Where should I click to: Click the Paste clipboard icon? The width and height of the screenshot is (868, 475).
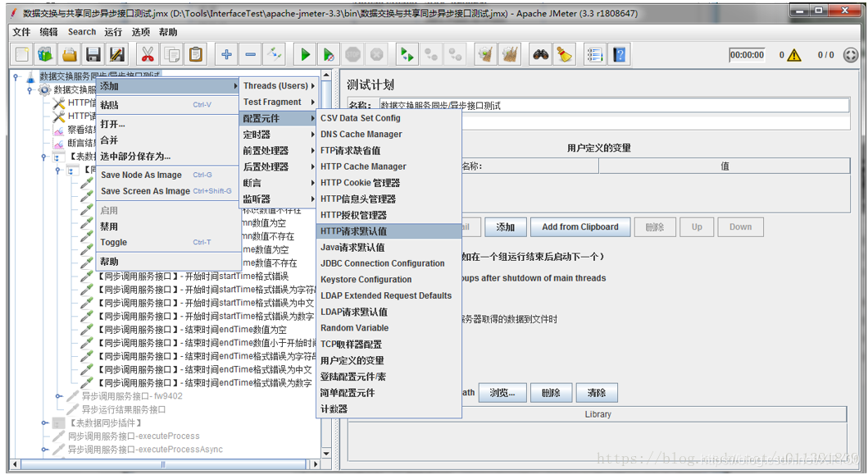196,54
